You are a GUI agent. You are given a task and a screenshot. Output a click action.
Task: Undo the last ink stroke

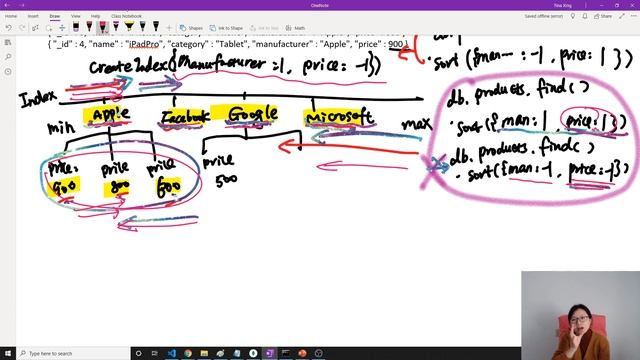pos(9,28)
